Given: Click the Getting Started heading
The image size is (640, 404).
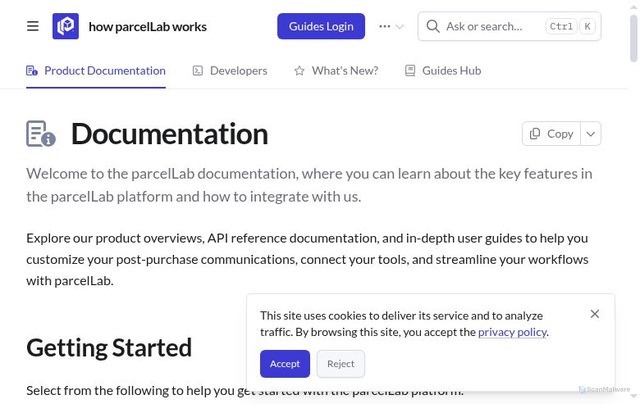Looking at the screenshot, I should (109, 348).
